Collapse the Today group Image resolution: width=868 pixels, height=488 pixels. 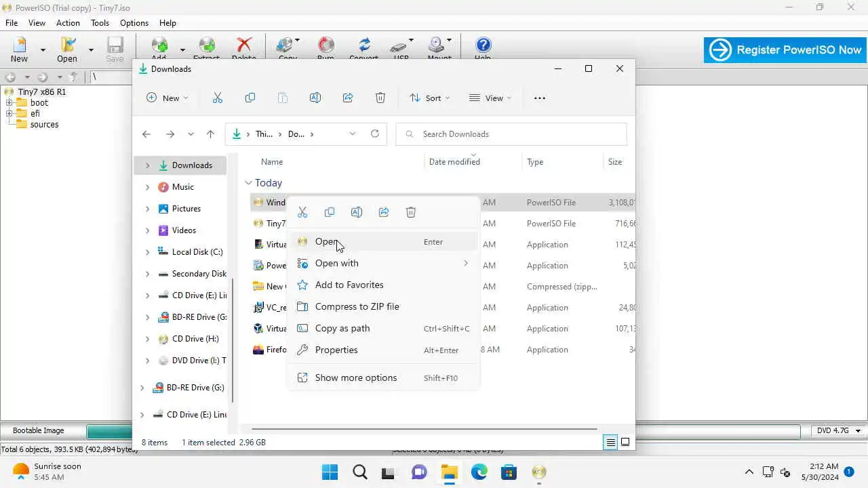point(248,183)
